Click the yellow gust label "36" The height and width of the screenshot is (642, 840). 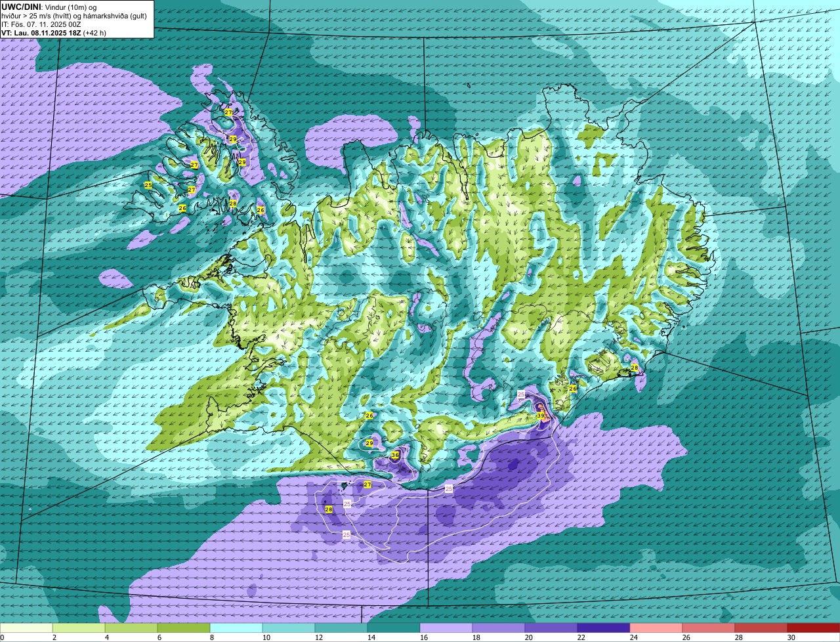coord(395,455)
